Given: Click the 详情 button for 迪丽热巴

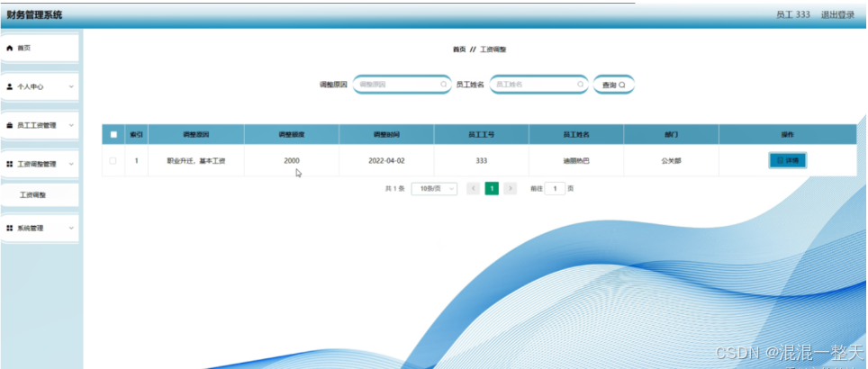Looking at the screenshot, I should (x=787, y=160).
